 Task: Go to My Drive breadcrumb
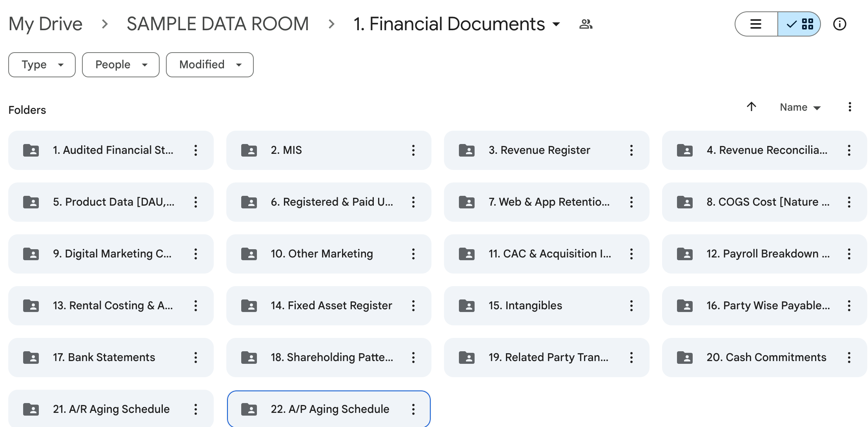45,24
